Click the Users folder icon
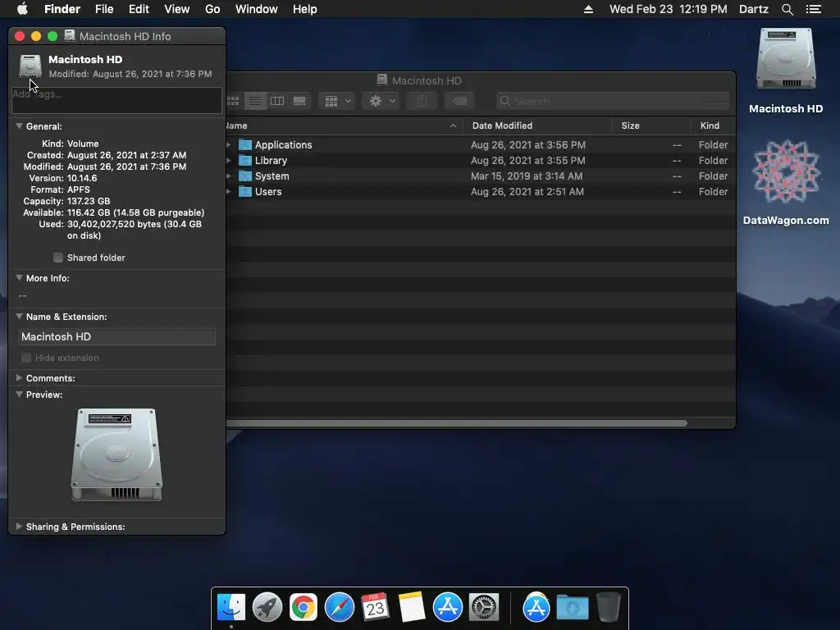This screenshot has width=840, height=630. [x=245, y=191]
